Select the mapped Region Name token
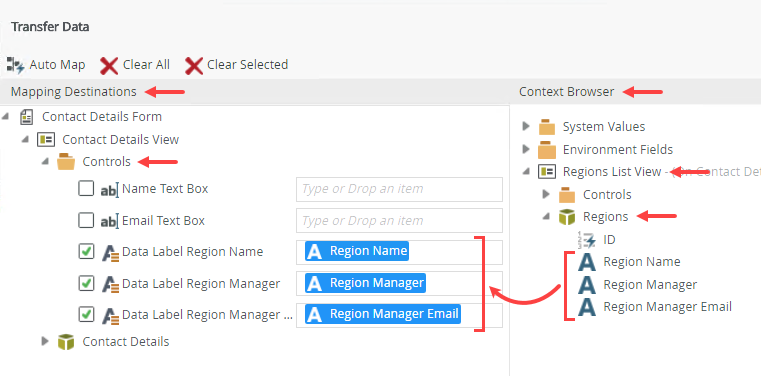Viewport: 761px width, 376px height. [357, 251]
